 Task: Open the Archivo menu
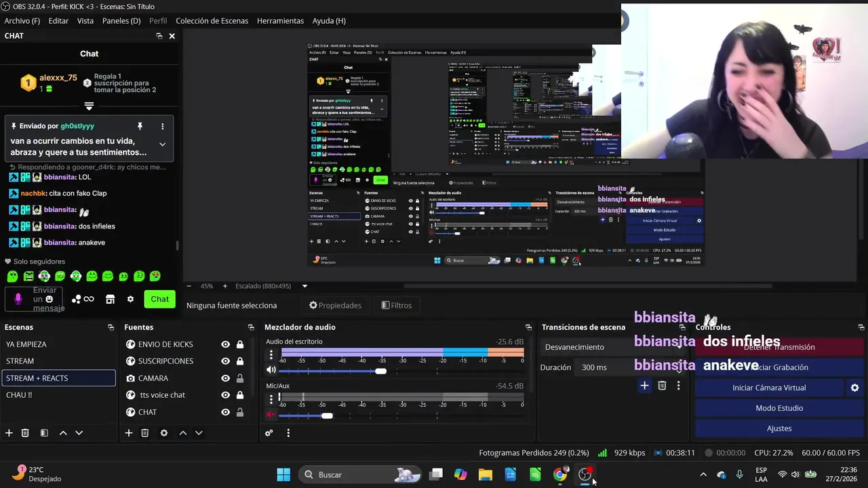coord(22,21)
